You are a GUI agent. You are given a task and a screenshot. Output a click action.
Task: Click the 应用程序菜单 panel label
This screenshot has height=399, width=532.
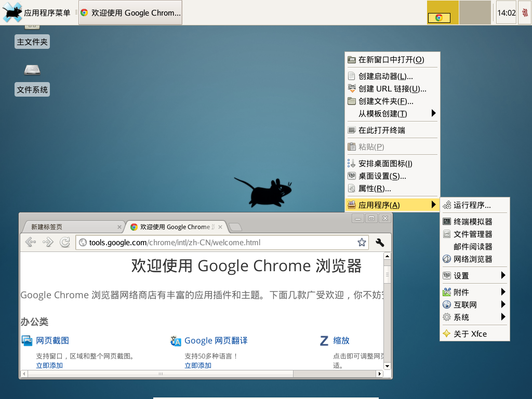[47, 13]
